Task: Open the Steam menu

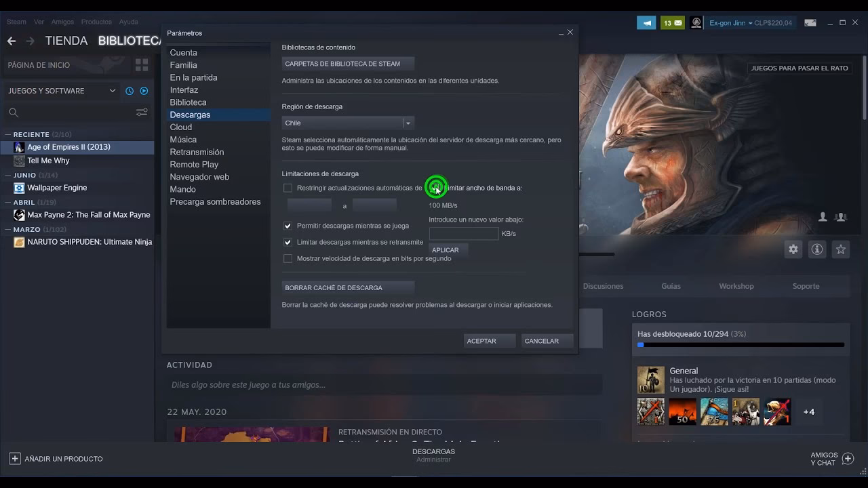Action: (x=16, y=22)
